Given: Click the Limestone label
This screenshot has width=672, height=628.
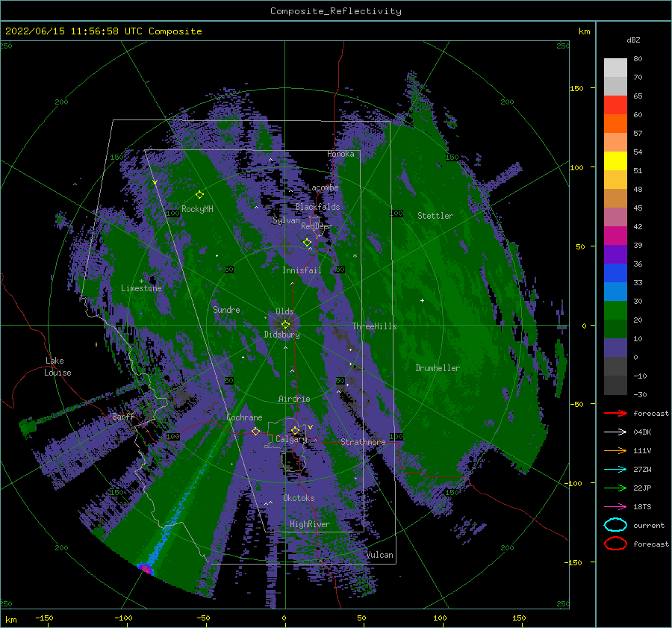Looking at the screenshot, I should (x=141, y=288).
